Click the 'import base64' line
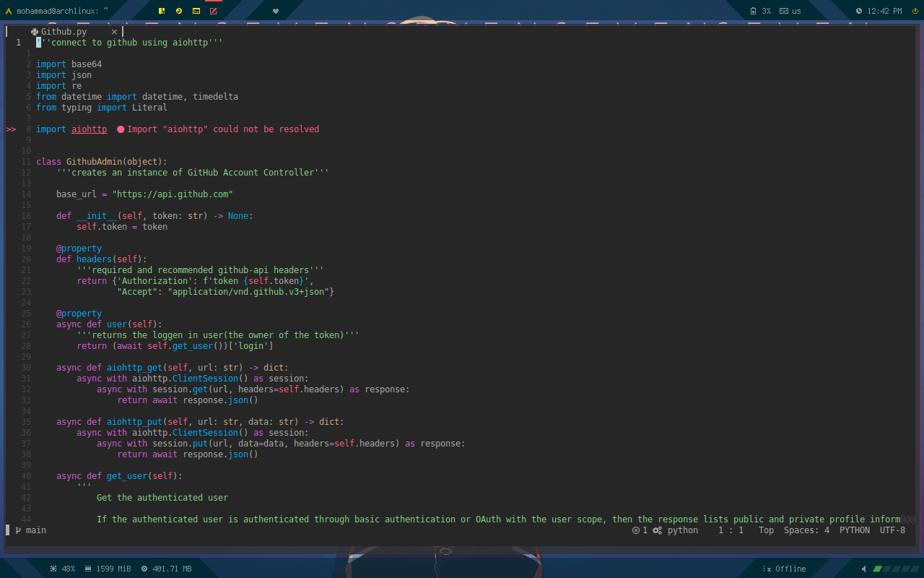This screenshot has width=924, height=578. 69,64
